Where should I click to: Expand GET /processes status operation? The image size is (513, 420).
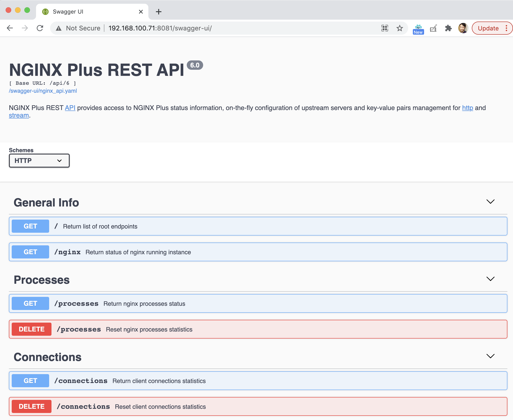pyautogui.click(x=258, y=303)
